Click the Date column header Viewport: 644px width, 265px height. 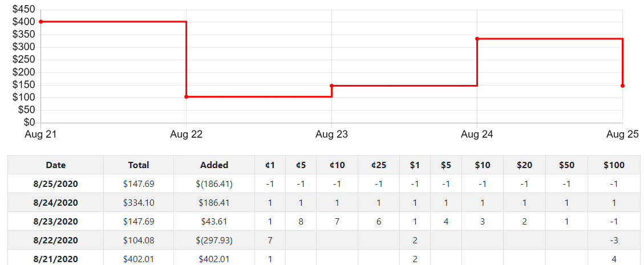tap(56, 165)
